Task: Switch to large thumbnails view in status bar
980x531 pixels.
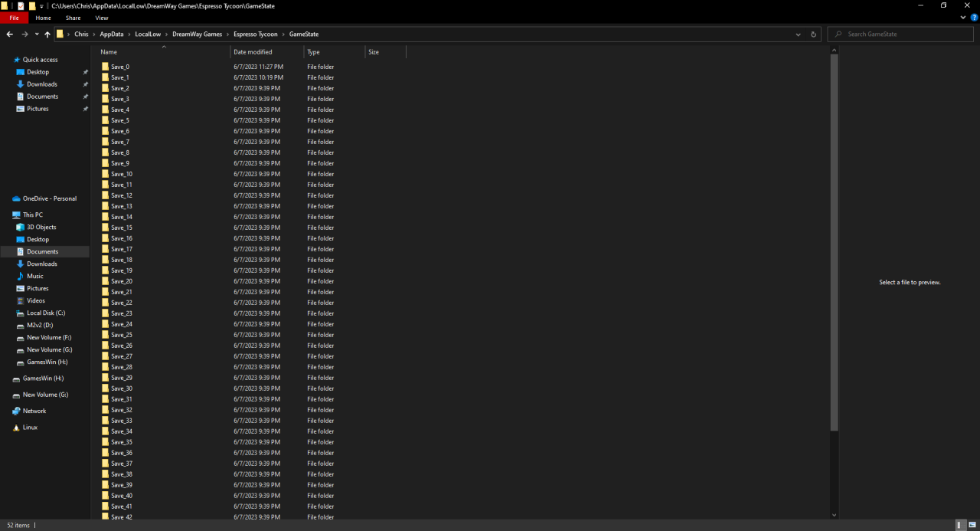Action: 972,525
